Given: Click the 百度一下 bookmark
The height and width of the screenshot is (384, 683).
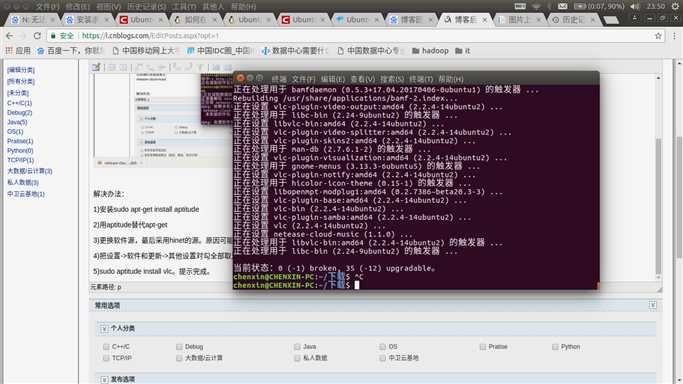Looking at the screenshot, I should pyautogui.click(x=71, y=51).
